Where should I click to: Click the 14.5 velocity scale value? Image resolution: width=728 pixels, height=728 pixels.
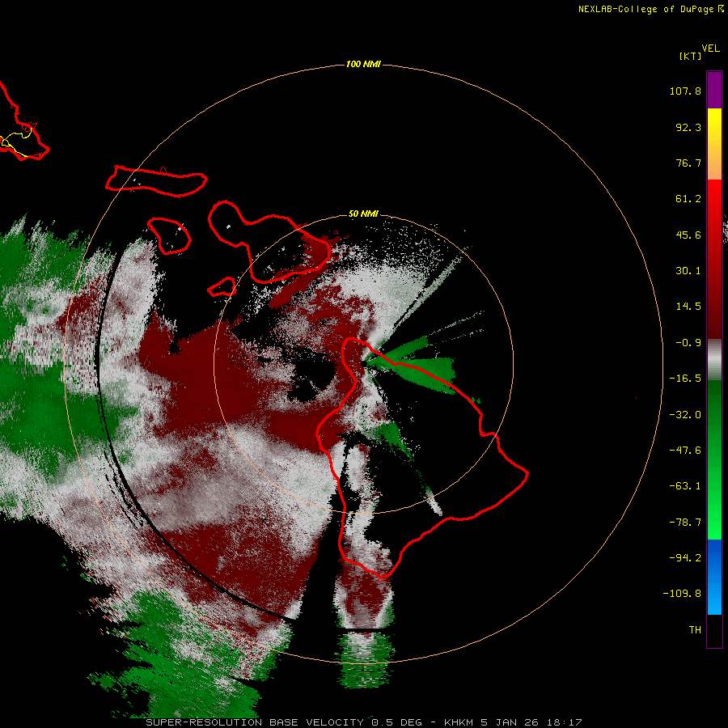(688, 307)
